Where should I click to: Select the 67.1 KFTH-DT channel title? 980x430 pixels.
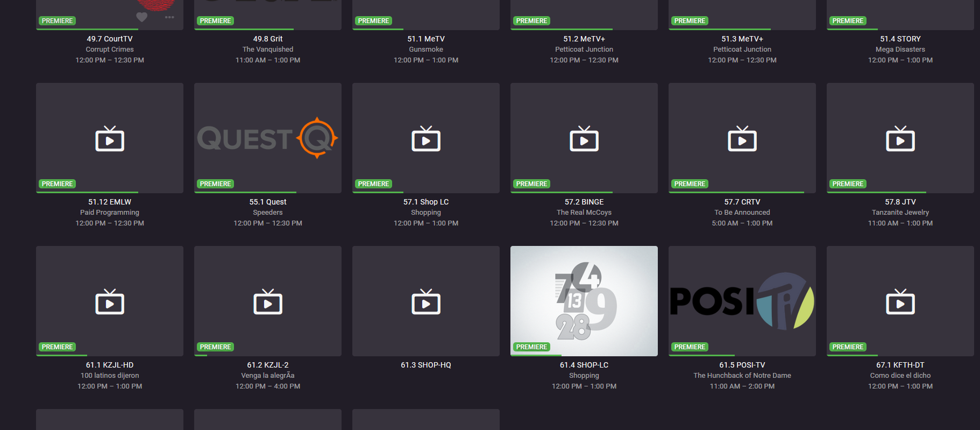900,365
